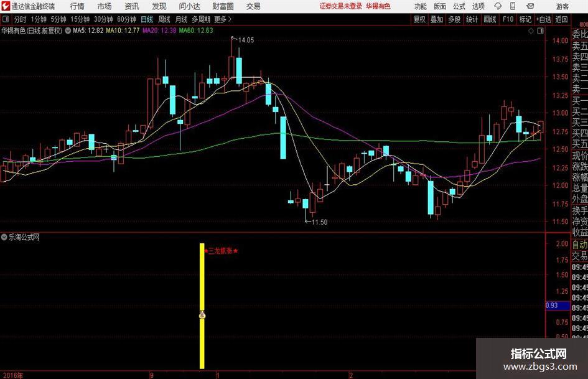Toggle the left panel layout icon
This screenshot has height=379, width=588.
point(6,19)
